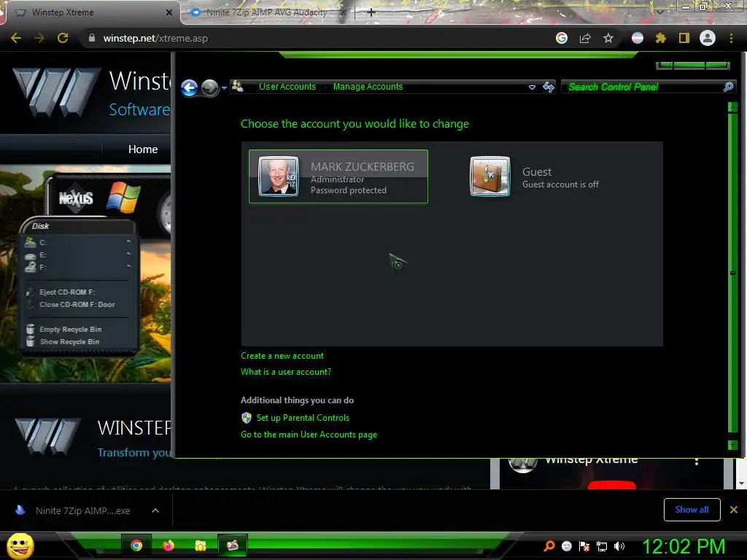
Task: Expand the address bar history dropdown
Action: (x=532, y=87)
